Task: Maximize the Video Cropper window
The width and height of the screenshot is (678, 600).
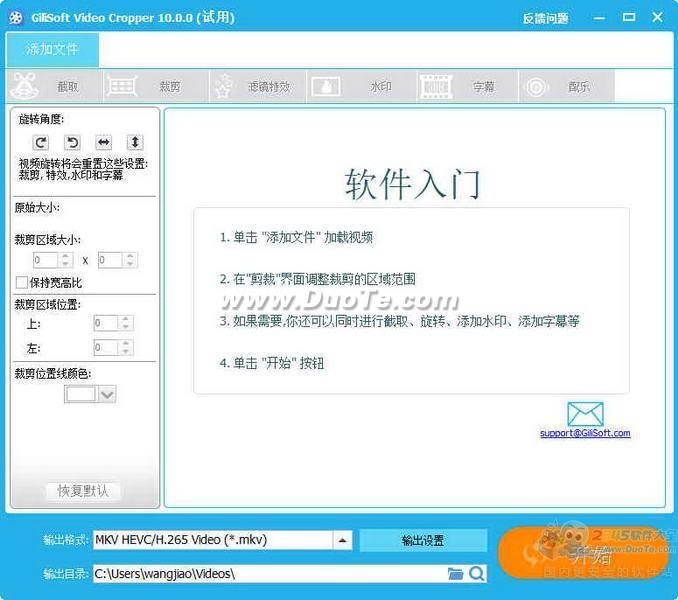Action: (629, 17)
